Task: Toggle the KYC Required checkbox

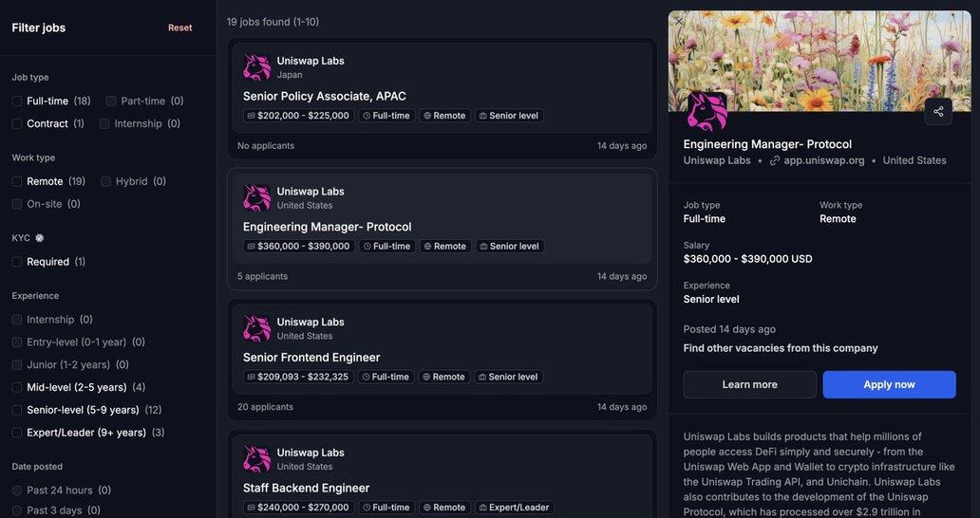Action: coord(17,262)
